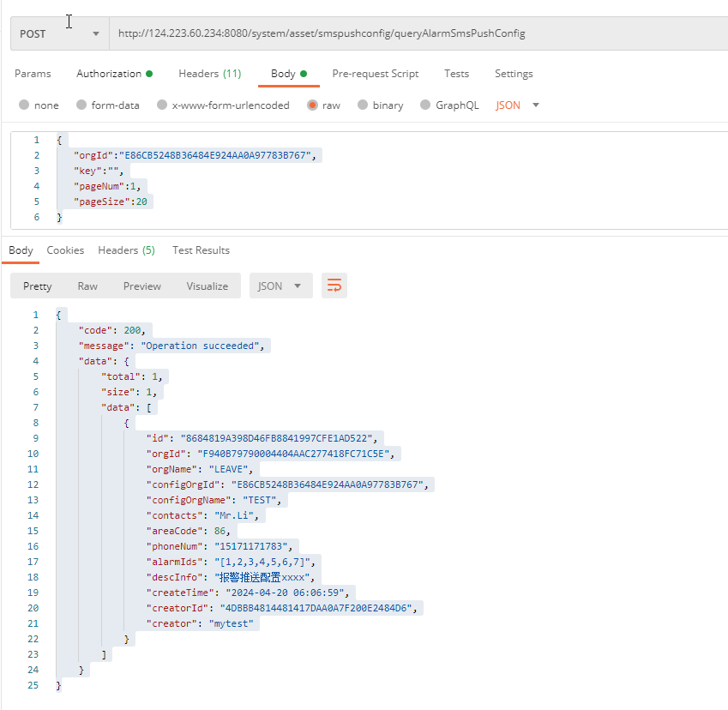
Task: Open the request Settings tab
Action: tap(514, 74)
